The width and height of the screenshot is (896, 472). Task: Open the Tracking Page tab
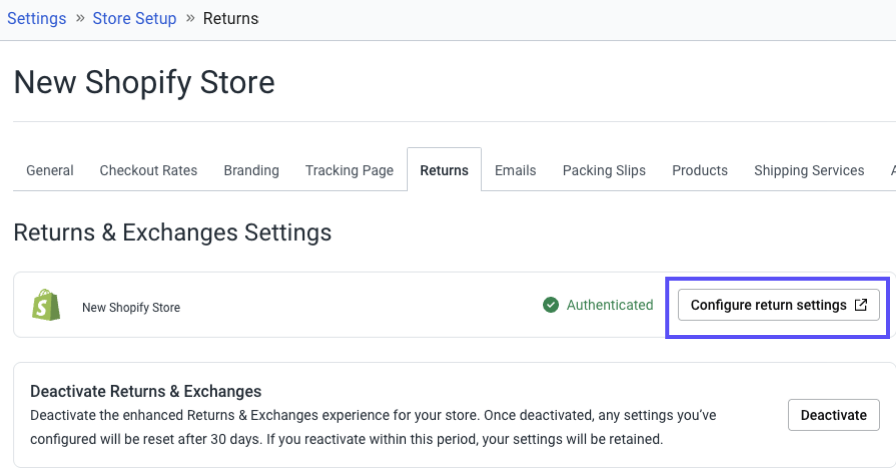tap(349, 170)
